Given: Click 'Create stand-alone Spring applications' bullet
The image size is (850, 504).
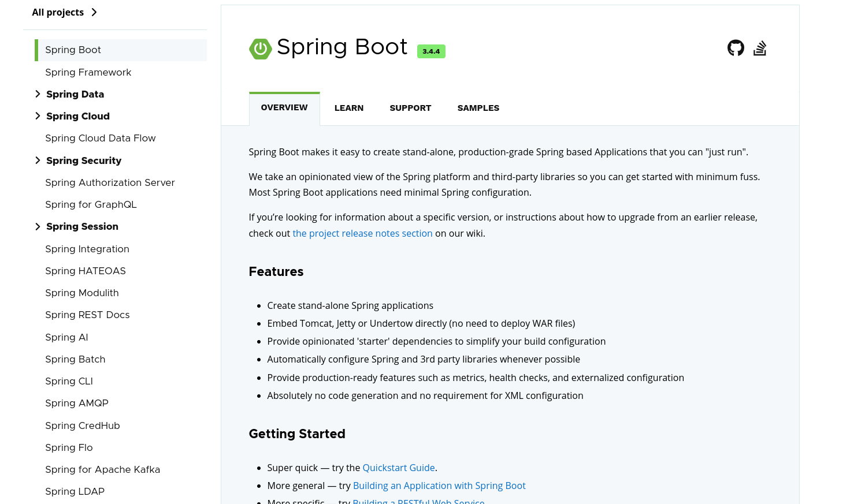Looking at the screenshot, I should pyautogui.click(x=350, y=305).
